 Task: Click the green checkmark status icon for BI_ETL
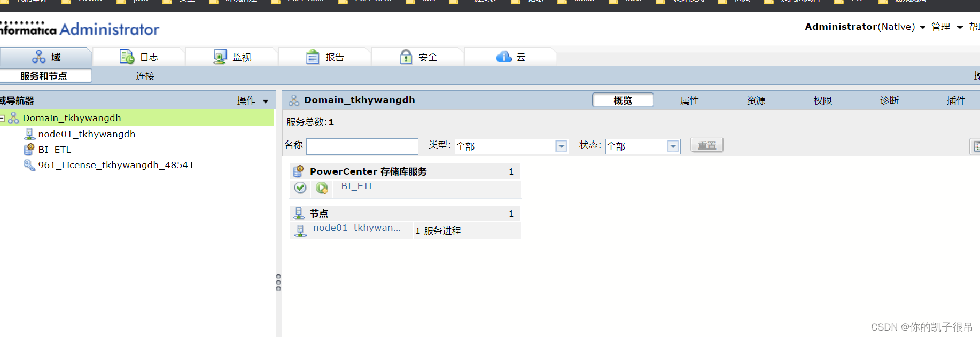[300, 187]
